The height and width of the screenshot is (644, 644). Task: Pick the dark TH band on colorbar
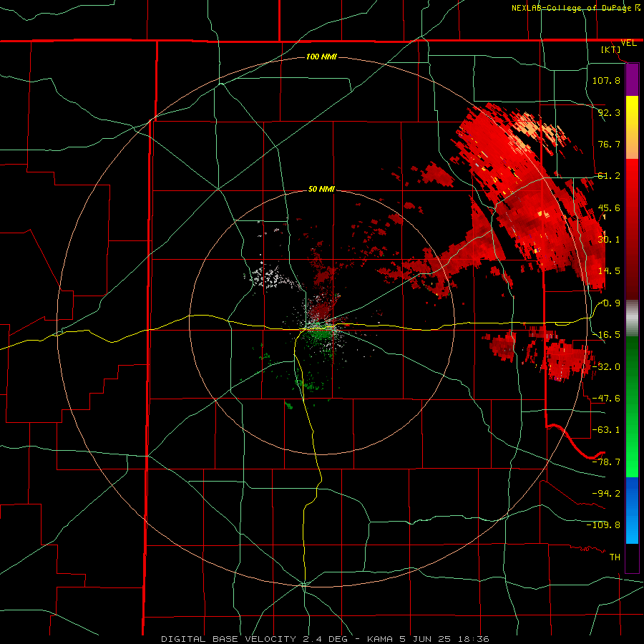click(632, 557)
